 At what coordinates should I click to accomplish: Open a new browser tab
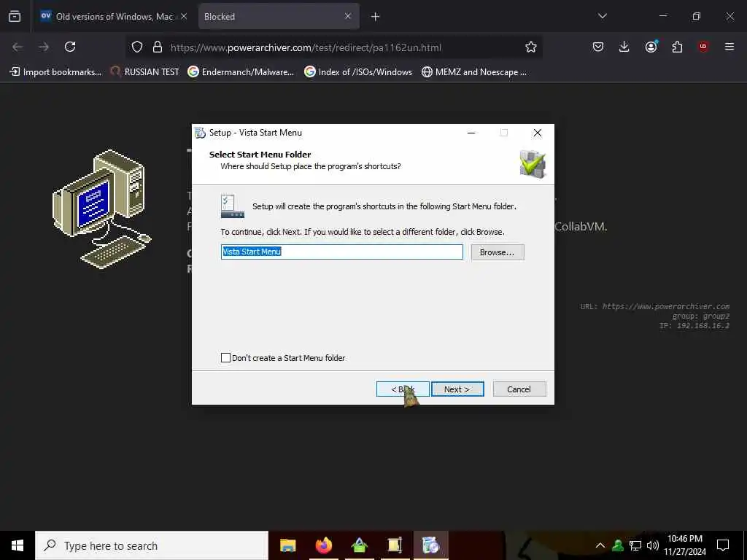[x=376, y=17]
